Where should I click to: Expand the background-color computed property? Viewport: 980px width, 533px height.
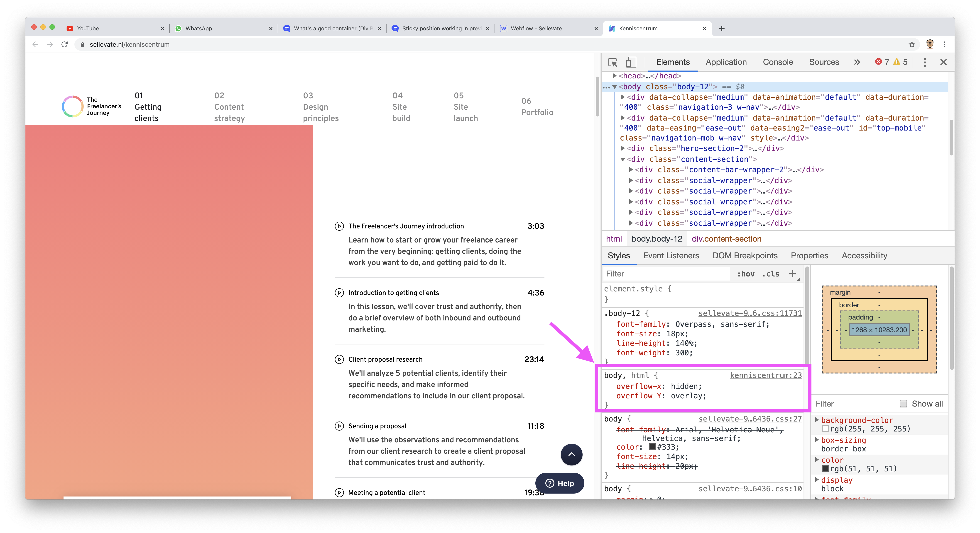817,420
